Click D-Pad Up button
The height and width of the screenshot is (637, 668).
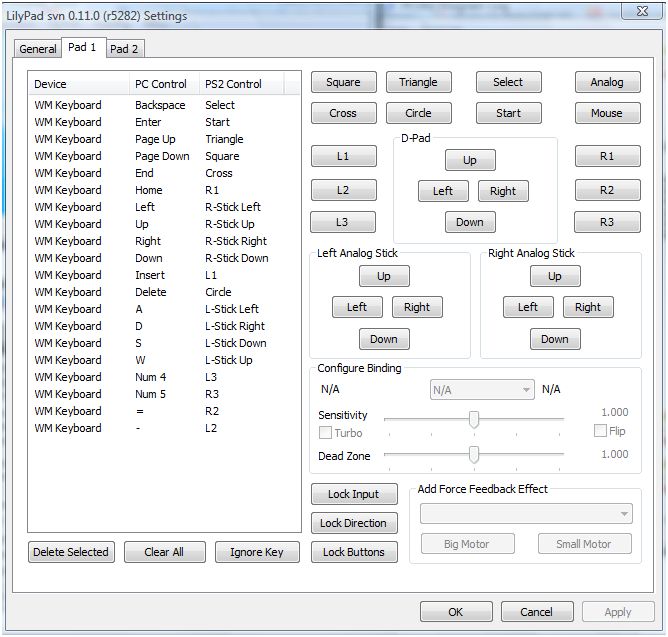470,160
